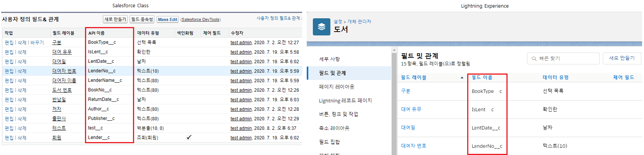
Task: Click 삭제 in the 대여자 번호 row
Action: coord(22,71)
